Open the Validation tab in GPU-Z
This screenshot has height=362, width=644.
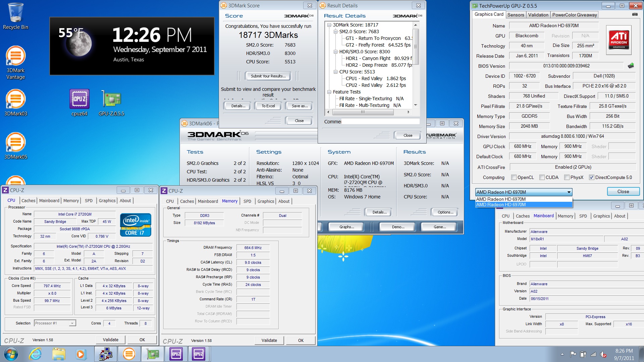(x=538, y=15)
